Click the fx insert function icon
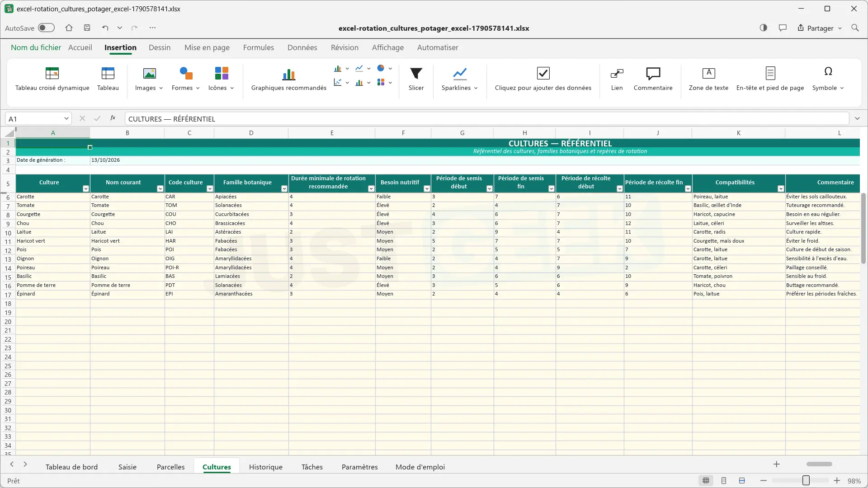 113,118
